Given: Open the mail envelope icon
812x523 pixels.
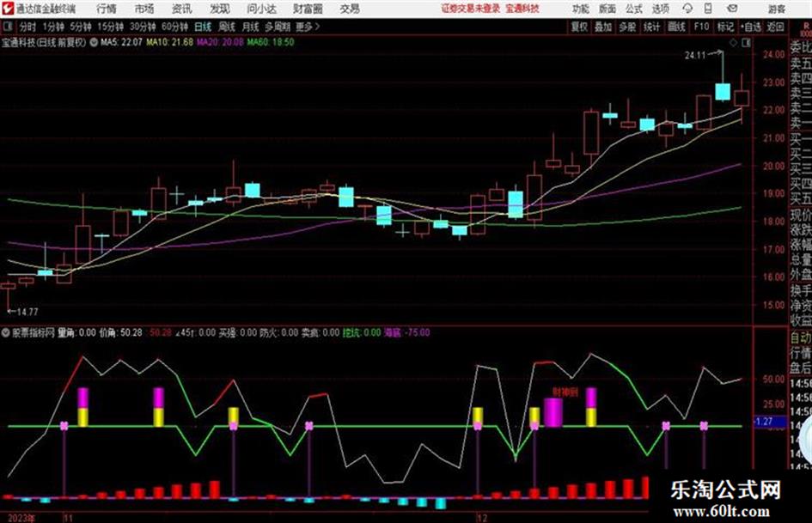Looking at the screenshot, I should point(732,9).
